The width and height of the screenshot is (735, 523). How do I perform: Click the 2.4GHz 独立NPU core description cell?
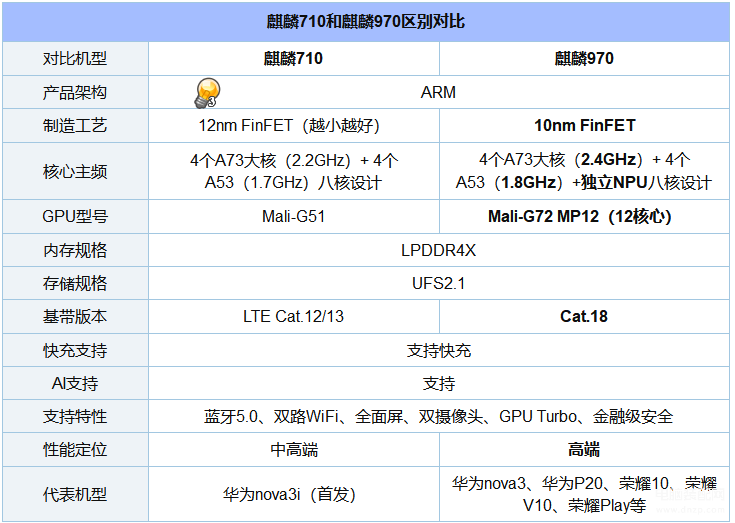pos(584,171)
